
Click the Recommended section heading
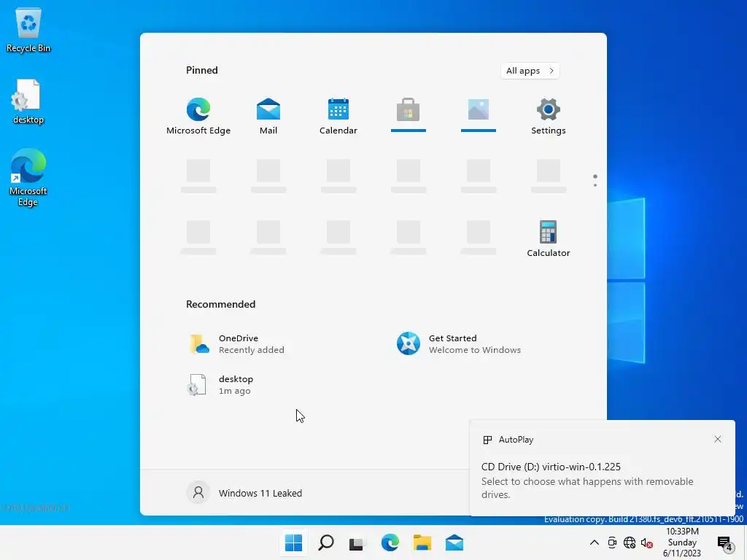click(x=220, y=304)
